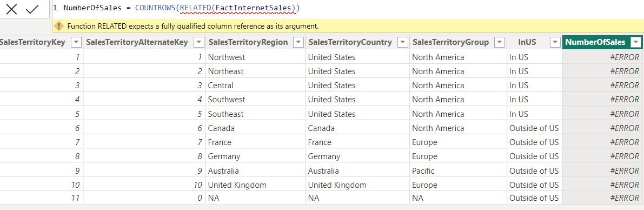Click the Canada cell in SalesTerritoryRegion column
This screenshot has width=644, height=210.
pos(255,128)
